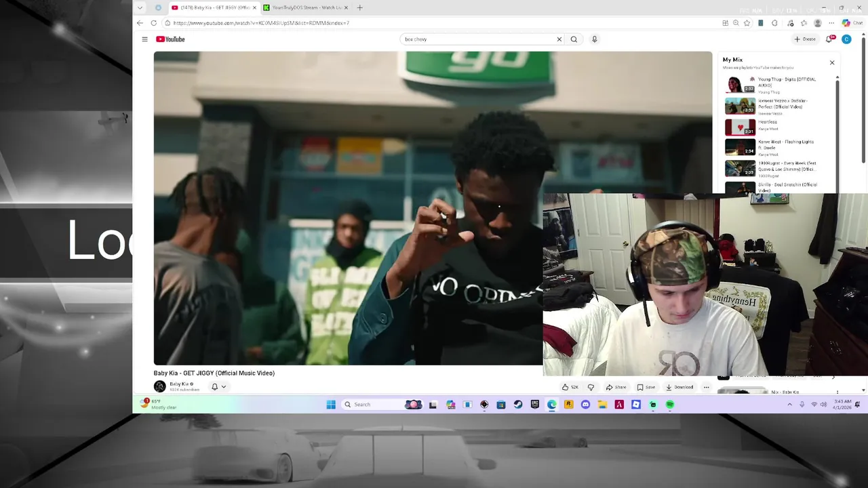This screenshot has width=868, height=488.
Task: Open subscription notification bell dropdown
Action: [218, 387]
